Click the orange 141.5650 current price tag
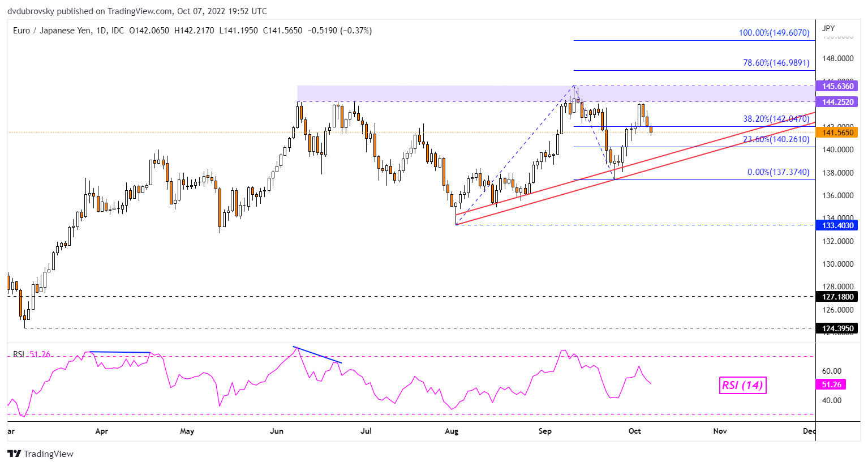The width and height of the screenshot is (868, 466). coord(837,132)
